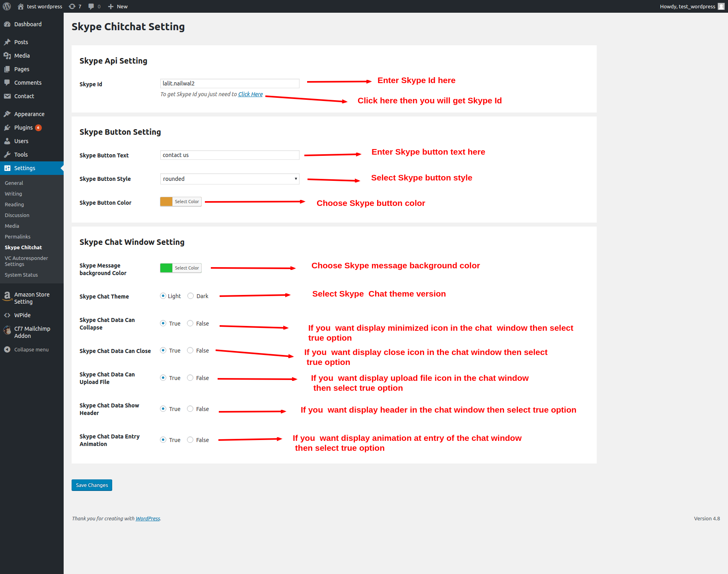This screenshot has height=574, width=728.
Task: Click the WPide code brackets icon
Action: [7, 315]
